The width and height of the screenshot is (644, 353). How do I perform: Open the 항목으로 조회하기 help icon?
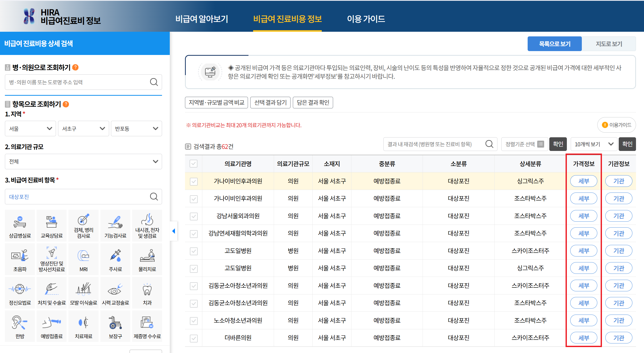pos(66,104)
